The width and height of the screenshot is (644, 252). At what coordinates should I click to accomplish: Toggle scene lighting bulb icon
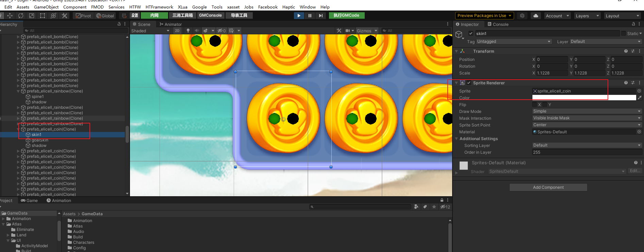tap(188, 31)
